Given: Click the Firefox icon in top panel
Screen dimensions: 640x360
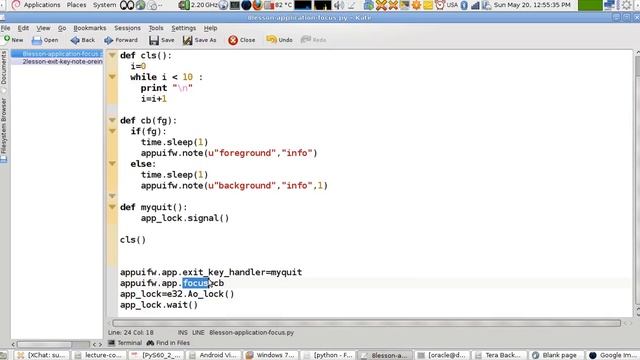Looking at the screenshot, I should point(258,5).
